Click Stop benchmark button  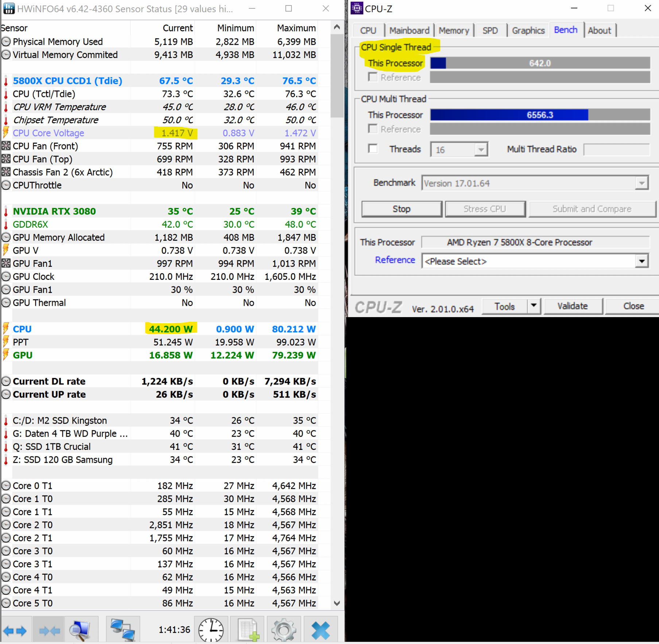click(402, 209)
